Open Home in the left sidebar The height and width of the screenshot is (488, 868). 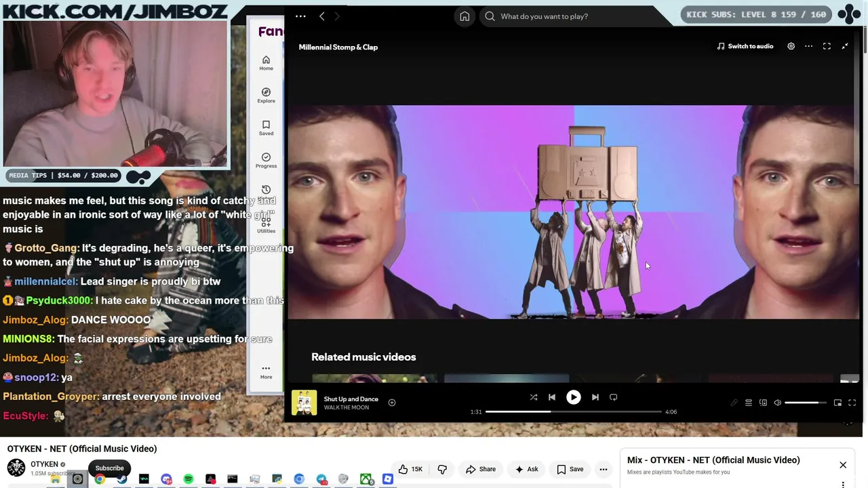point(266,63)
